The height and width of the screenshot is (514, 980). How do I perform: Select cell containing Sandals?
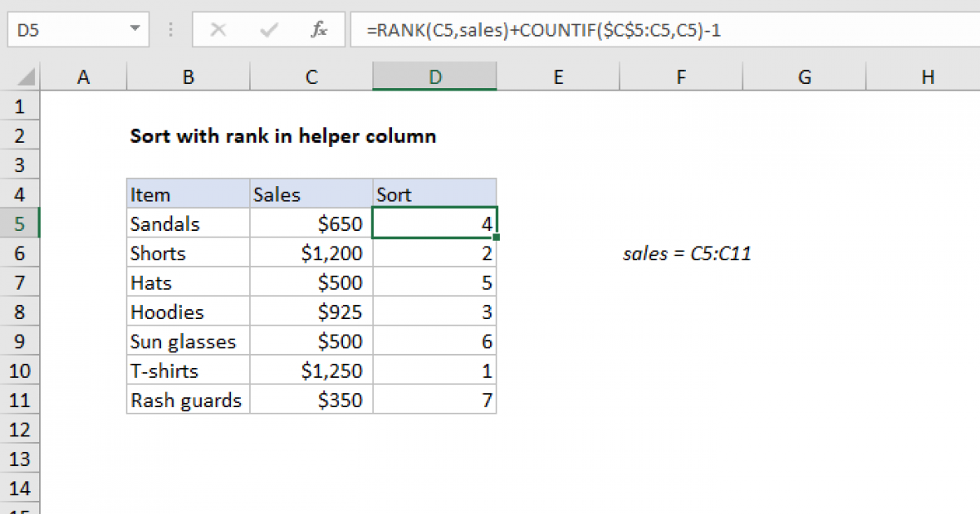pyautogui.click(x=188, y=224)
